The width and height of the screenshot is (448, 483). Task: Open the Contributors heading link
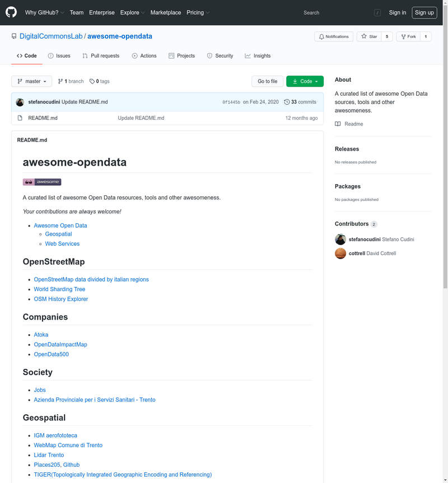point(356,224)
